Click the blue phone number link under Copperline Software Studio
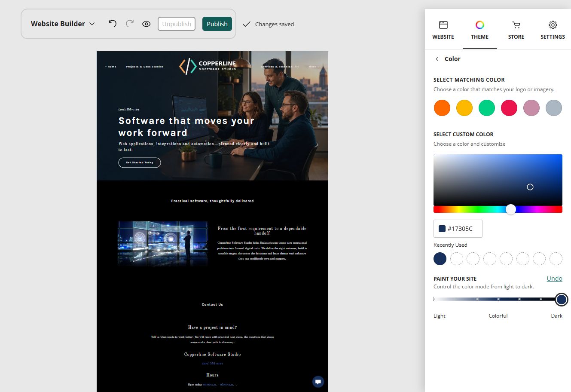Screen dimensions: 571x392 pos(212,364)
